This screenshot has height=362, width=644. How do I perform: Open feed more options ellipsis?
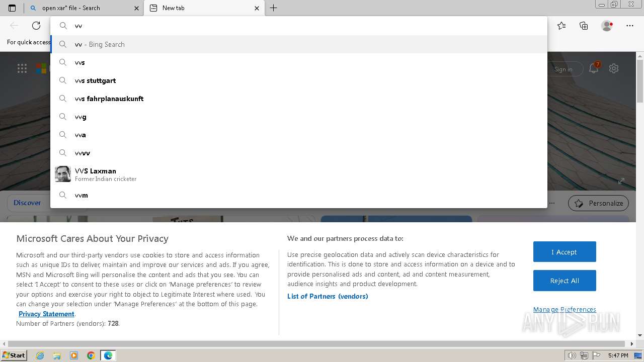(552, 203)
